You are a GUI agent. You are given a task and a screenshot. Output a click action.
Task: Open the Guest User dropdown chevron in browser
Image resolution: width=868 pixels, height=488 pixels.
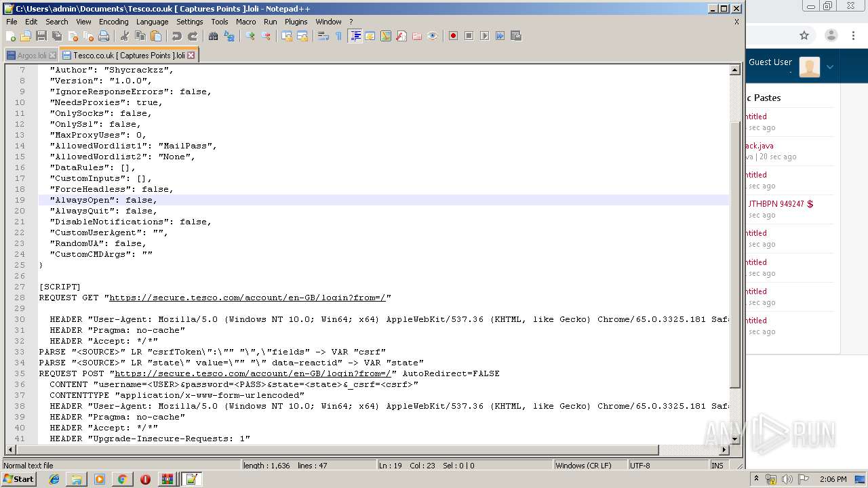pos(830,67)
